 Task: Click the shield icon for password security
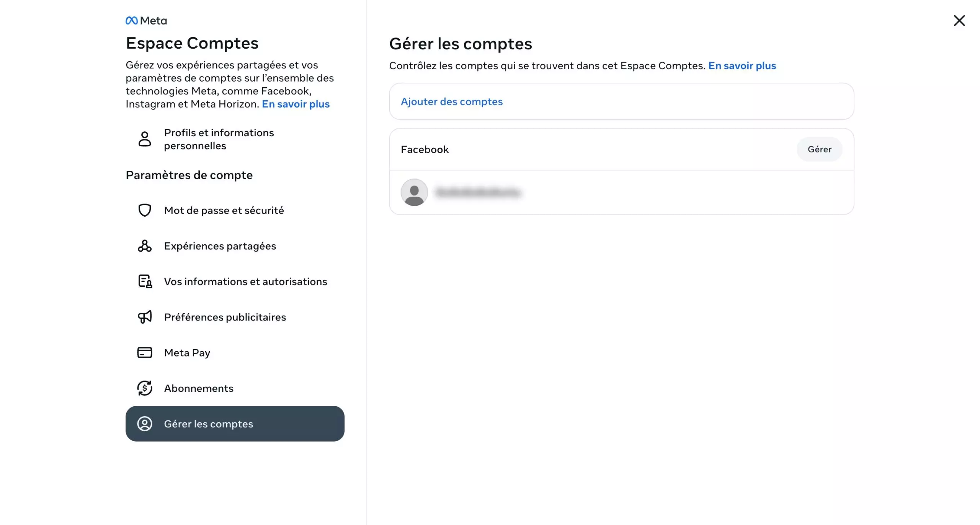145,210
